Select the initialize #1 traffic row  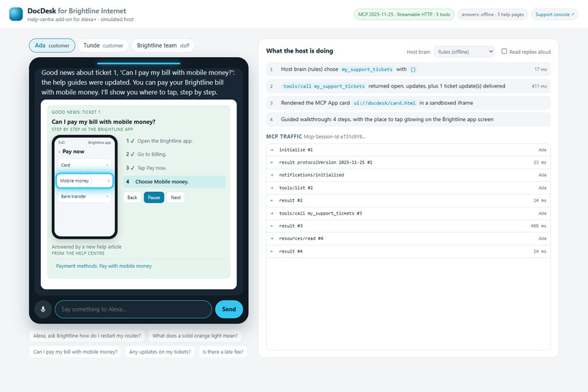point(408,150)
